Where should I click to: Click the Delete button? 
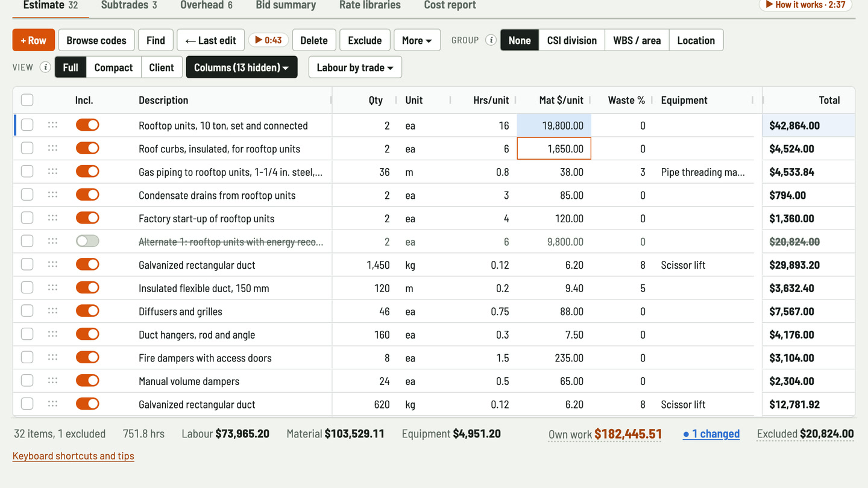(314, 40)
